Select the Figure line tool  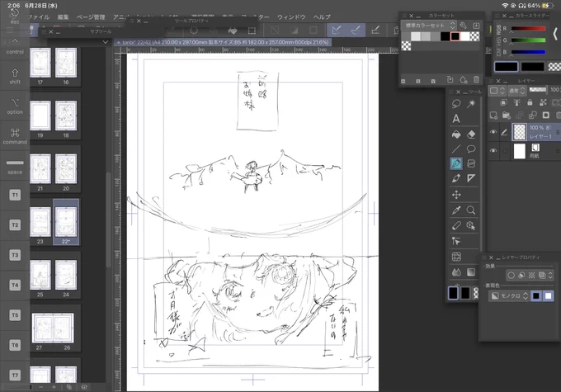pos(456,149)
